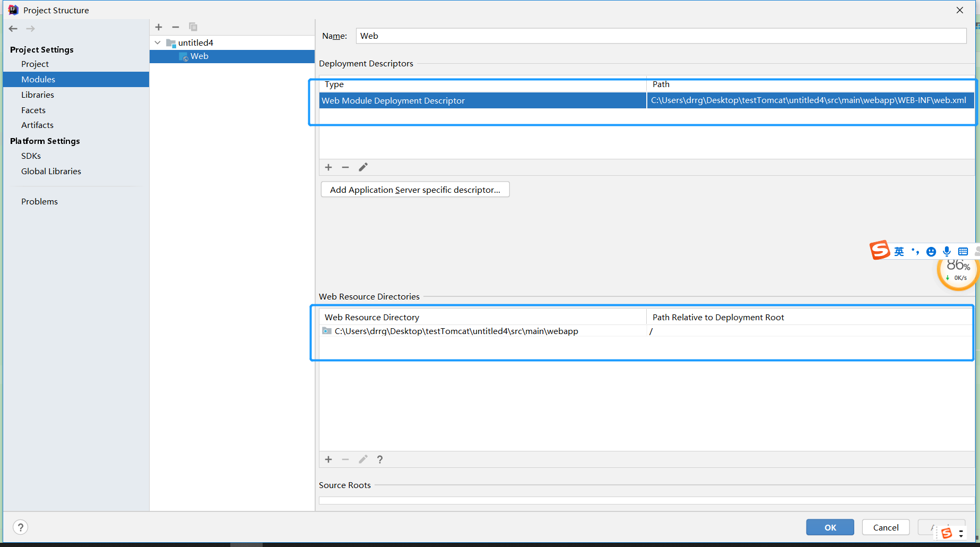Add a deployment descriptor via the plus icon

point(328,167)
